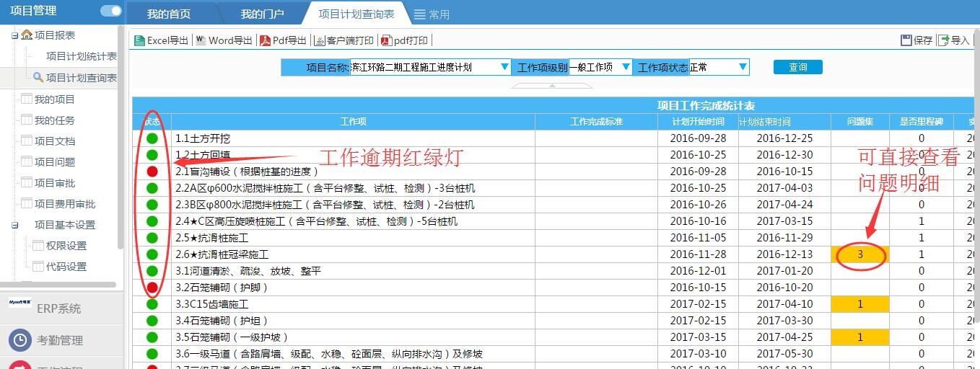Click the 客户端打印 print icon
The height and width of the screenshot is (369, 980).
coord(320,41)
